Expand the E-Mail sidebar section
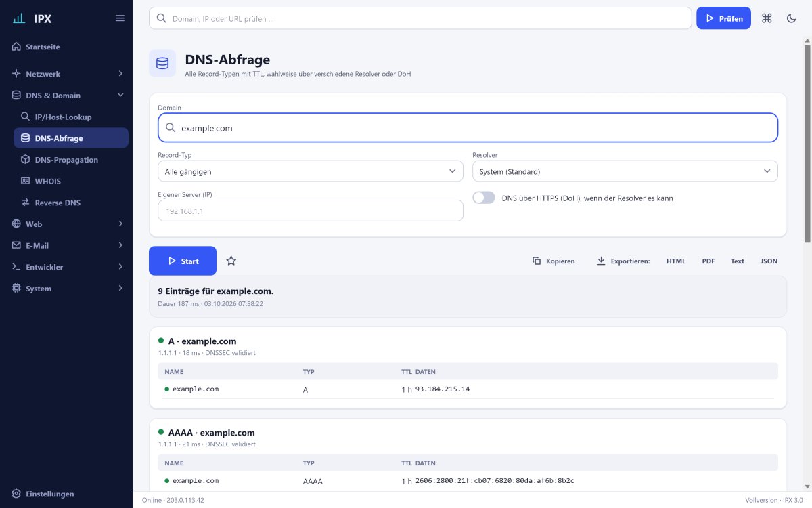The image size is (812, 508). [x=68, y=245]
